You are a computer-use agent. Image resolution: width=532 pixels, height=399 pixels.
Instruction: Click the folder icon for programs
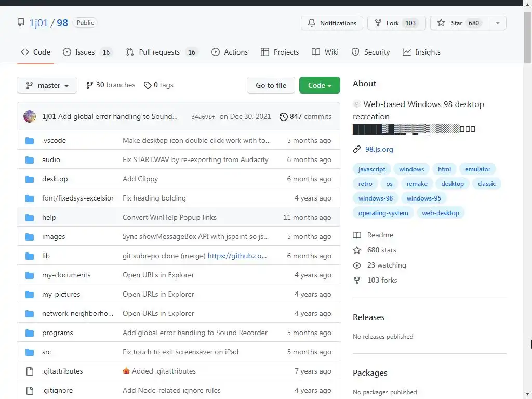tap(30, 333)
